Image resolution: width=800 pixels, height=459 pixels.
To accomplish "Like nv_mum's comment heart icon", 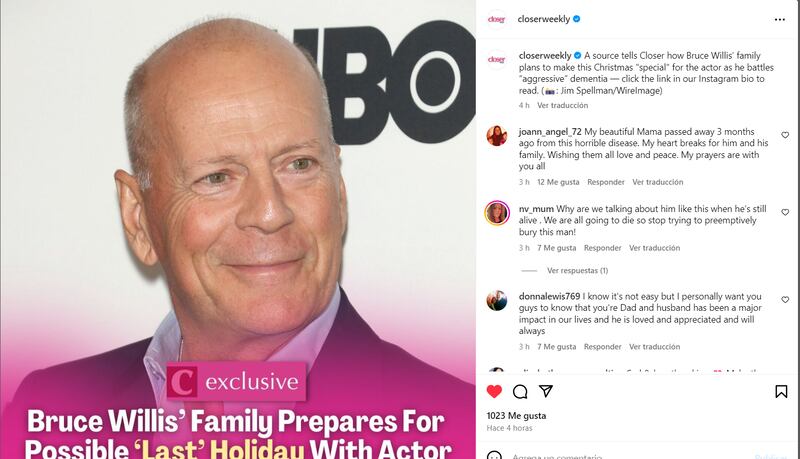I will tap(785, 212).
